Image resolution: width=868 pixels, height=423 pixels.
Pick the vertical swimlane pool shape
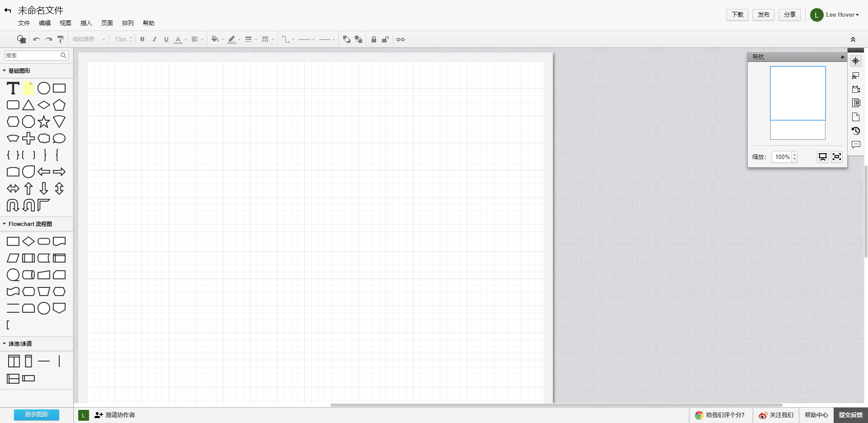click(14, 361)
